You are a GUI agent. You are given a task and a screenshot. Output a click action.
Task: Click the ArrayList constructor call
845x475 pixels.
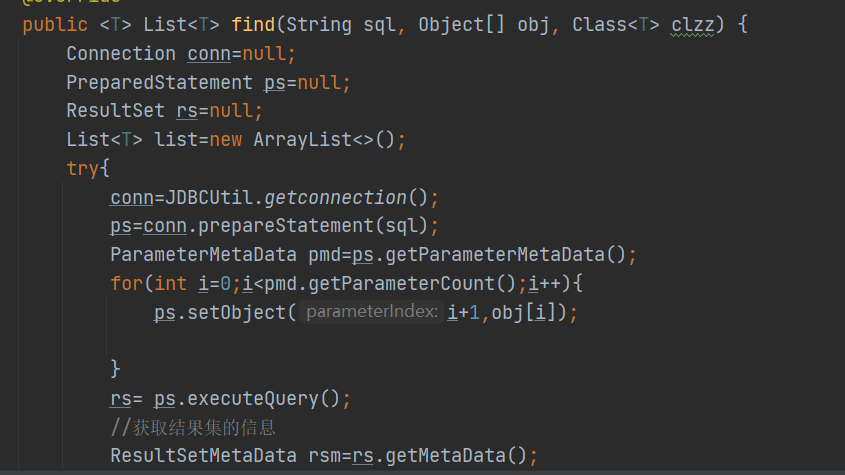pyautogui.click(x=302, y=139)
